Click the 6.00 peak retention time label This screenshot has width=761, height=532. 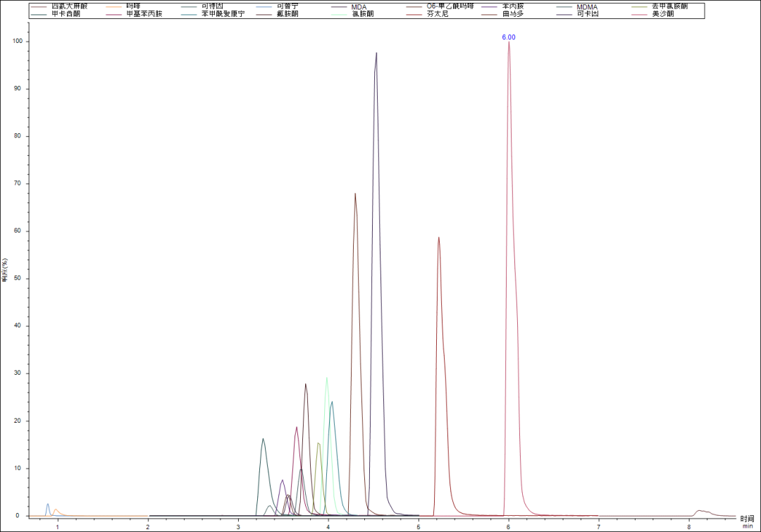click(x=509, y=37)
